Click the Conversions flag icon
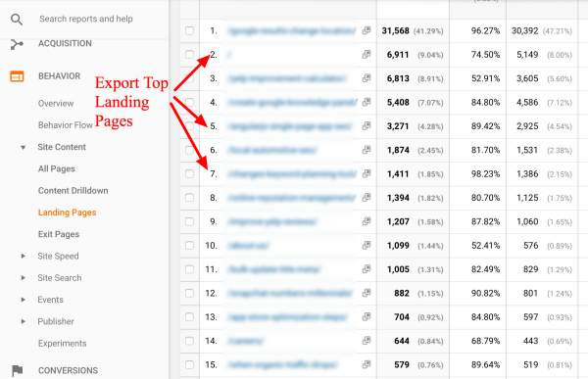The image size is (588, 379). point(17,370)
